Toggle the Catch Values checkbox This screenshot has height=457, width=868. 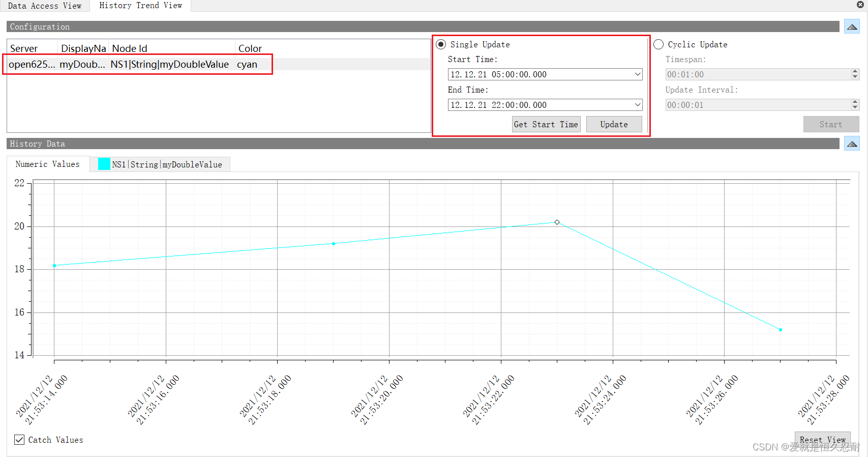click(x=19, y=440)
